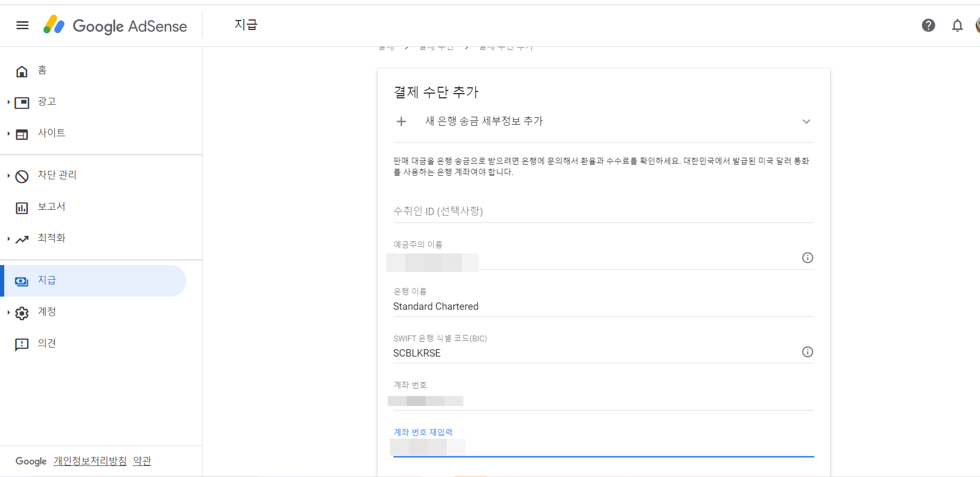The width and height of the screenshot is (980, 477).
Task: Open 사이트 sidebar item
Action: click(93, 134)
